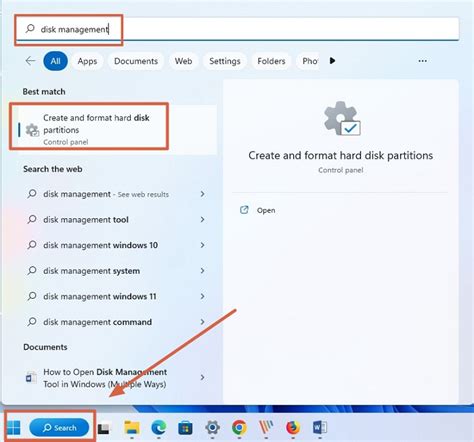Select 'disk management command' suggestion

coord(97,322)
